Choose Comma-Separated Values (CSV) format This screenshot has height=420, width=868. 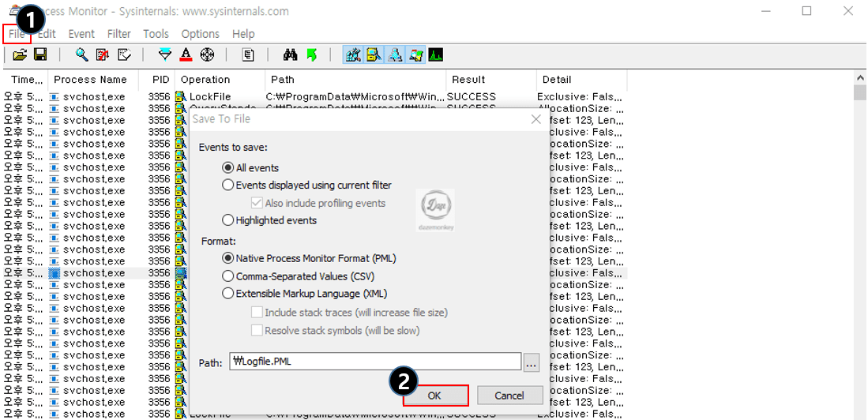pos(227,276)
